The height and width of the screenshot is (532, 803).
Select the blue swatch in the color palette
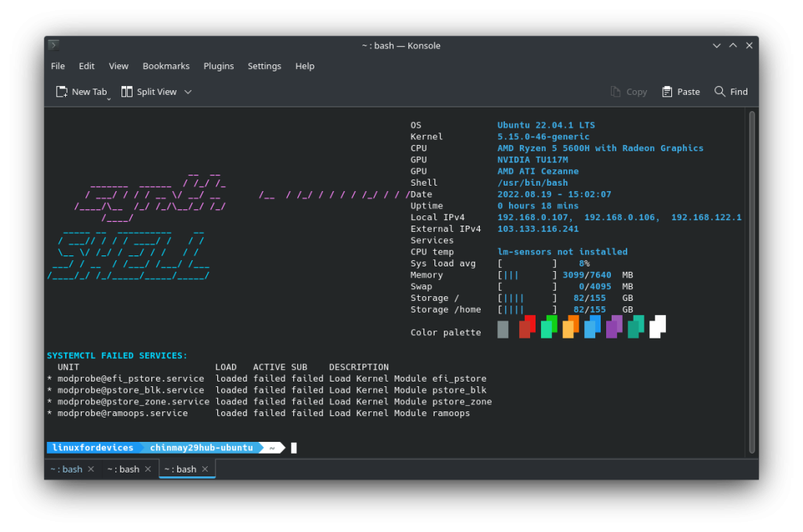[x=592, y=329]
